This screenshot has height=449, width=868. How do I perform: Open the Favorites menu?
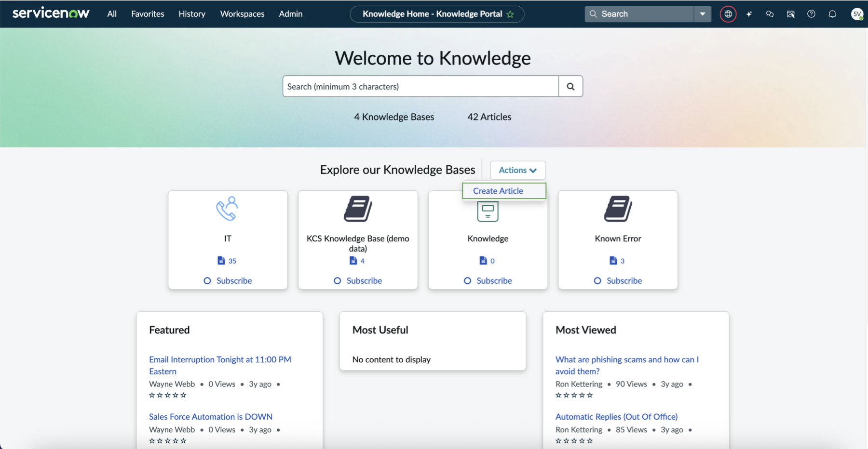pyautogui.click(x=148, y=14)
